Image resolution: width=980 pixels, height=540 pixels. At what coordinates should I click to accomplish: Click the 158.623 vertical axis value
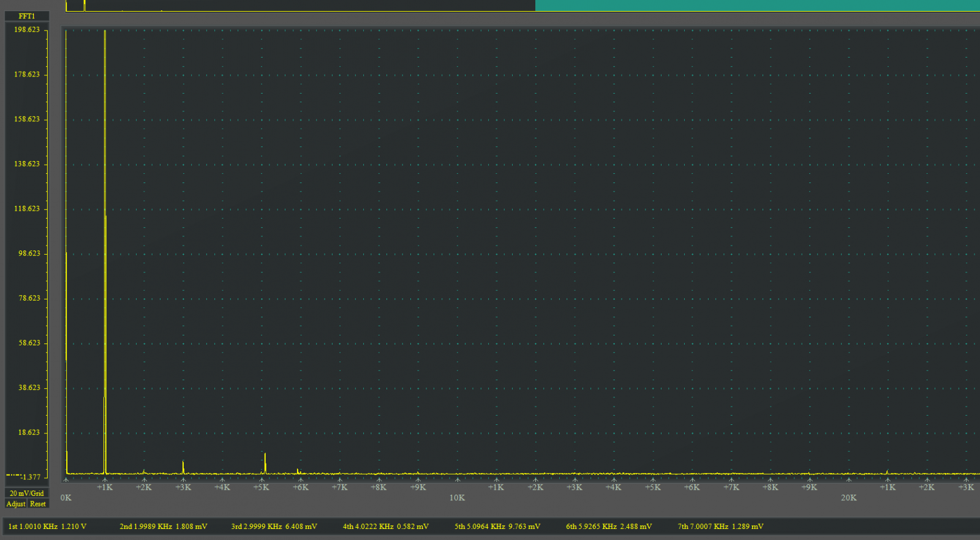point(27,119)
